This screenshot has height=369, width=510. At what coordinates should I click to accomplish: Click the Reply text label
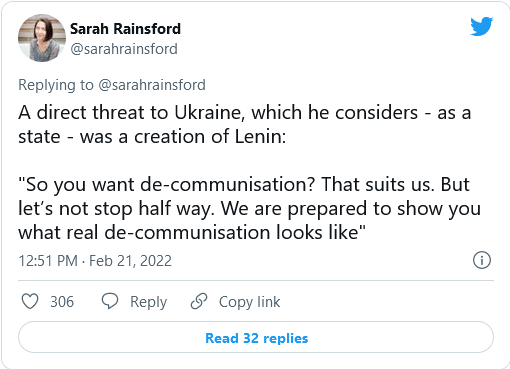pyautogui.click(x=148, y=302)
